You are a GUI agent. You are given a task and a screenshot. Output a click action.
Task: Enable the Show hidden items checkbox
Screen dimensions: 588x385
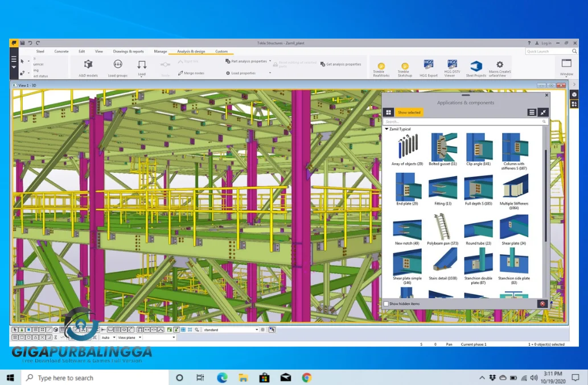(x=385, y=303)
